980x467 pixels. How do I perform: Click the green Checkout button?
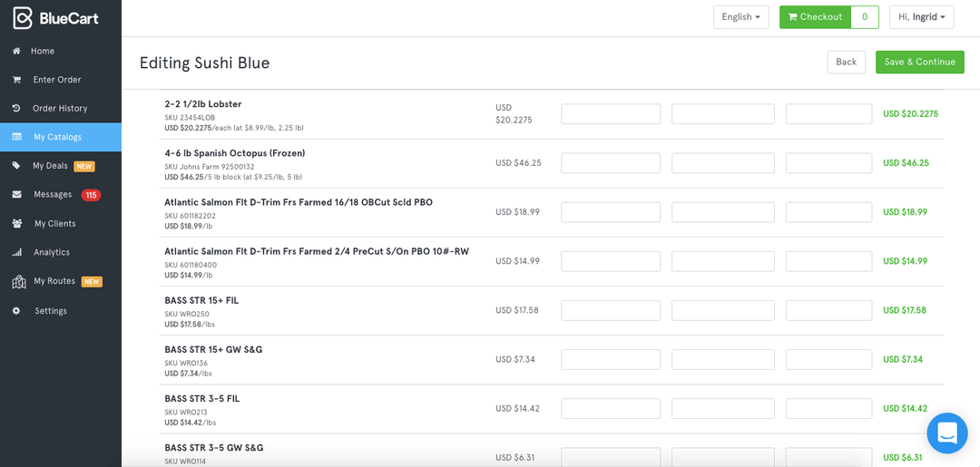pyautogui.click(x=815, y=17)
